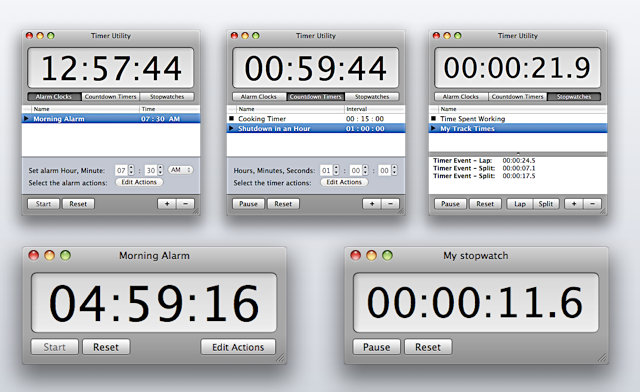Click the Interval column header

click(374, 109)
